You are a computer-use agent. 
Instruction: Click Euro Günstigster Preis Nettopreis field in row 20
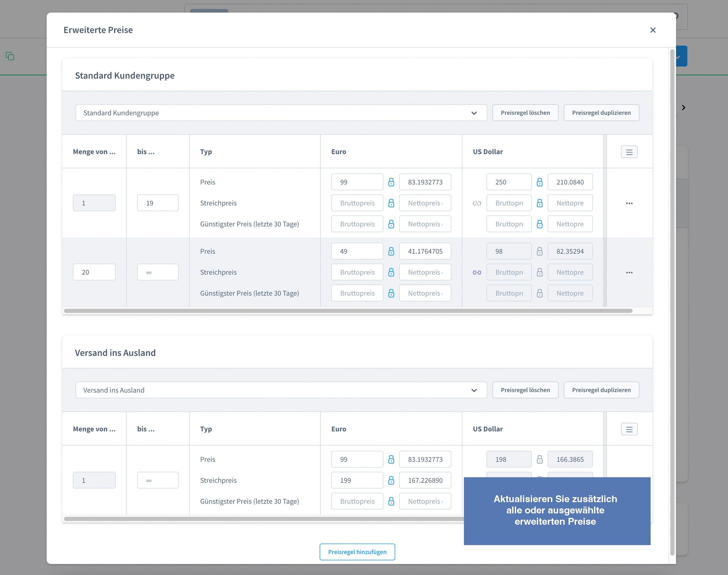click(425, 293)
